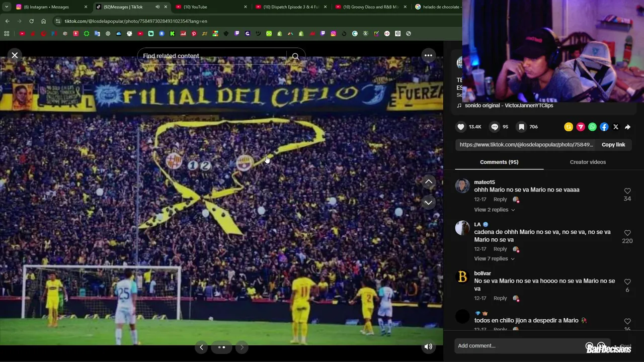Mute the TikTok tab audio speaker icon
Viewport: 644px width, 362px height.
tap(157, 7)
